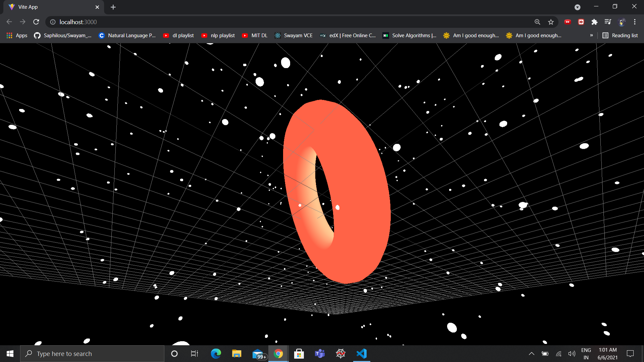Click inside the address bar

tap(235, 22)
